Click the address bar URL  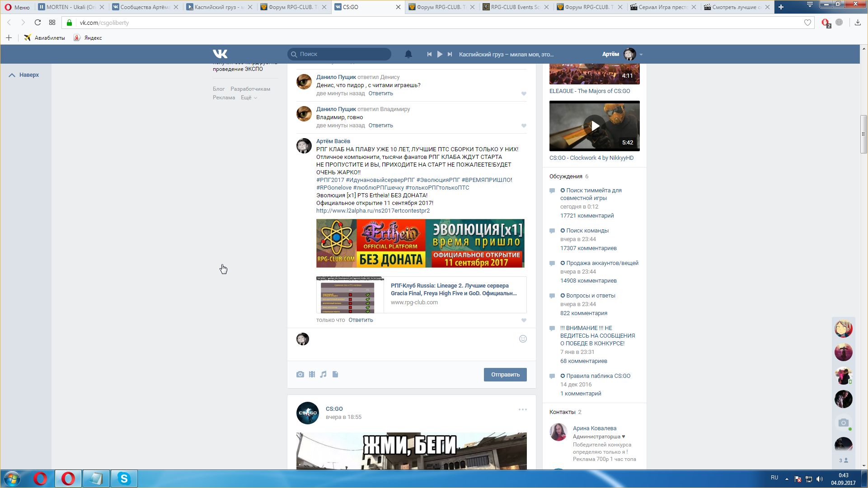(104, 23)
